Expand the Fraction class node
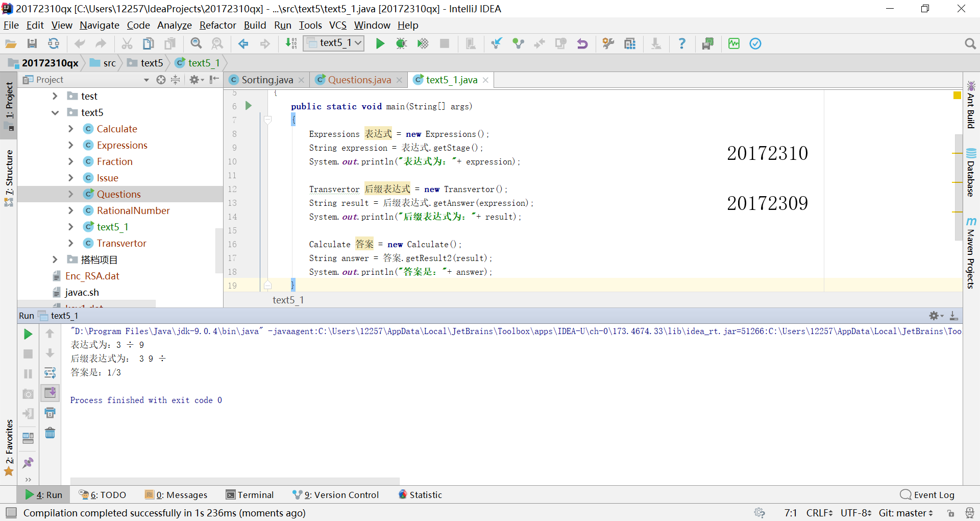The width and height of the screenshot is (980, 521). pyautogui.click(x=71, y=161)
